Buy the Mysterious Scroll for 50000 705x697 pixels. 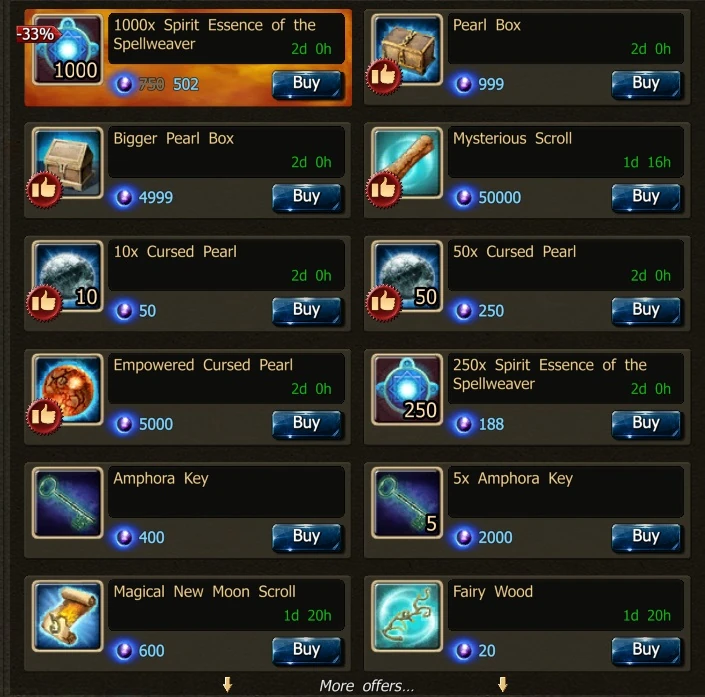point(647,197)
